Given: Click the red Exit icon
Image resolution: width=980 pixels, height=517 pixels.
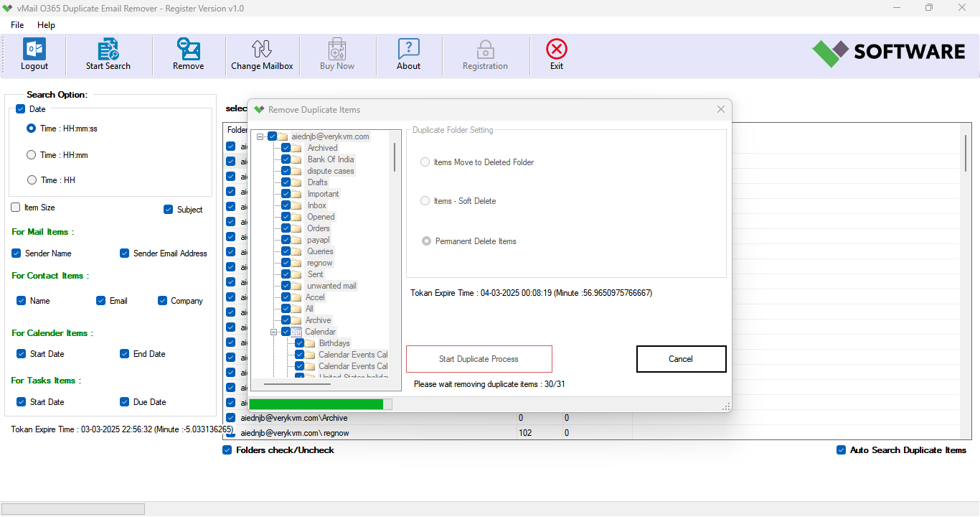Looking at the screenshot, I should 557,49.
